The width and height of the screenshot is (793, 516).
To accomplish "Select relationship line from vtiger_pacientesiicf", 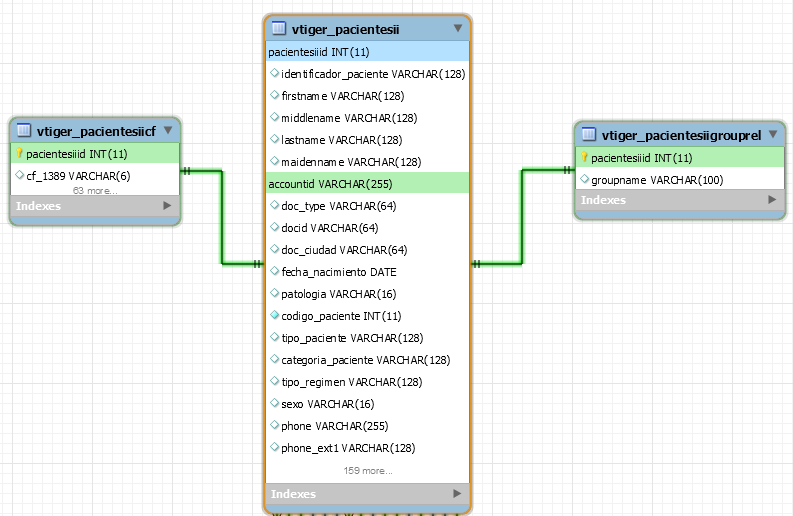I will [222, 218].
